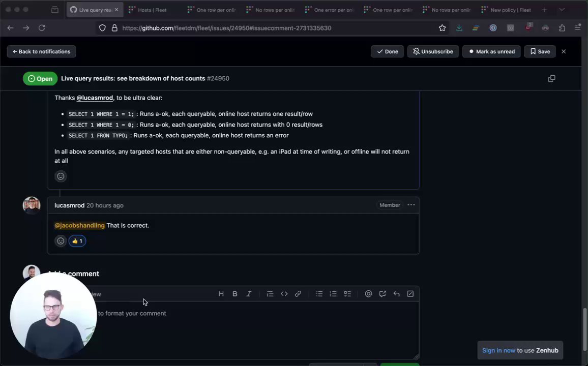Screen dimensions: 588x366
Task: Open the tracking protection shield icon
Action: coord(102,28)
